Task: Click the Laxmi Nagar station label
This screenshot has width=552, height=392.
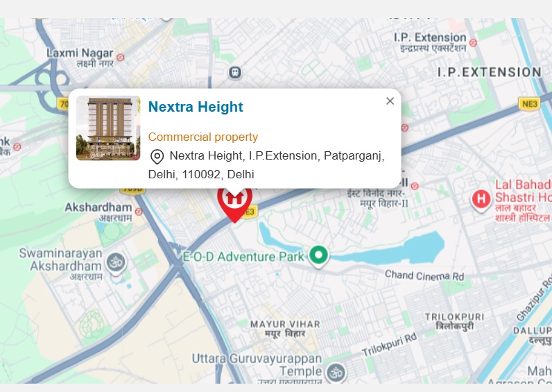Action: [x=80, y=58]
